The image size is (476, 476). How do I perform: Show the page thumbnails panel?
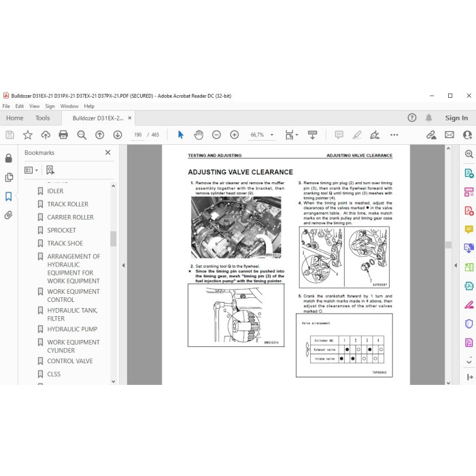pyautogui.click(x=9, y=177)
